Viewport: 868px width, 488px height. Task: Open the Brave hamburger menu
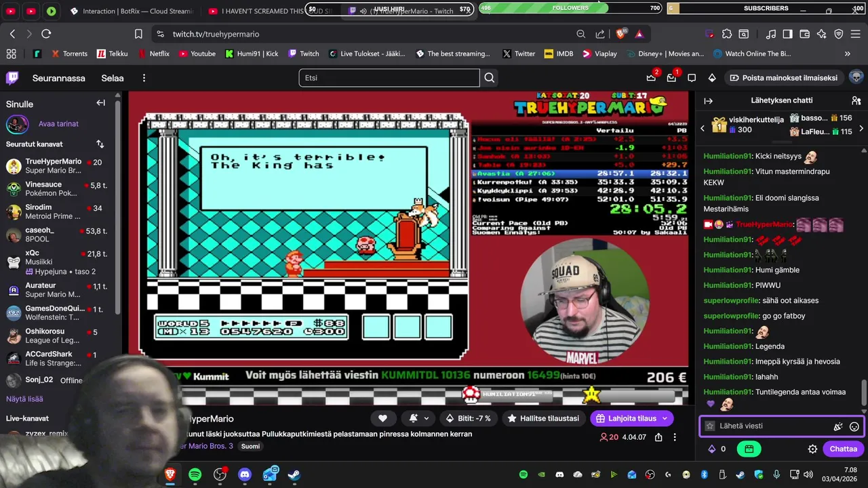point(856,34)
